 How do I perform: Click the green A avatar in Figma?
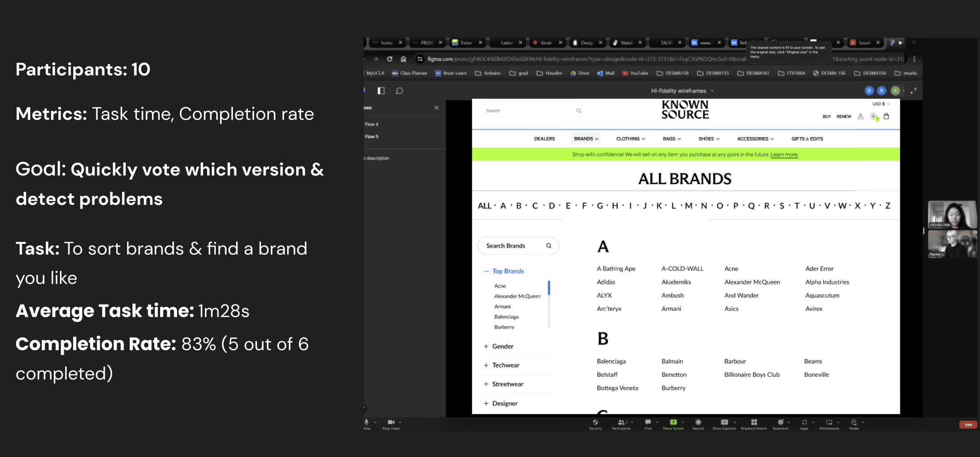click(x=895, y=90)
